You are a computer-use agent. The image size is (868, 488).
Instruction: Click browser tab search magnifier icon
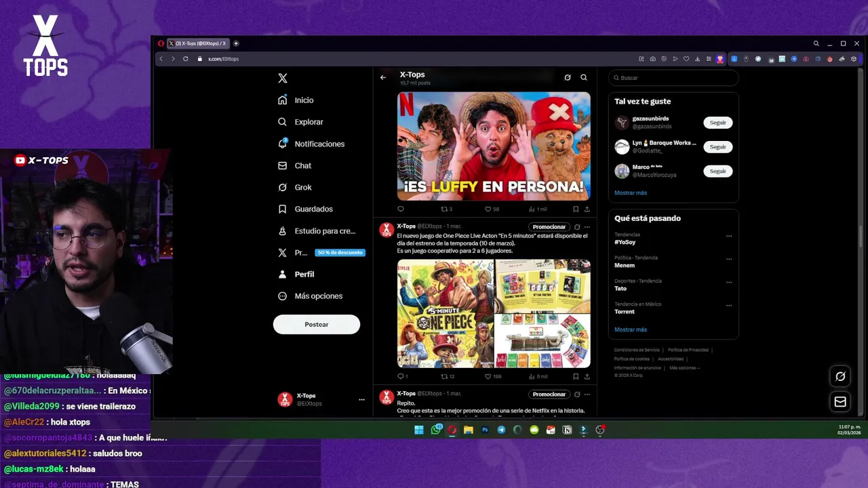(x=816, y=43)
